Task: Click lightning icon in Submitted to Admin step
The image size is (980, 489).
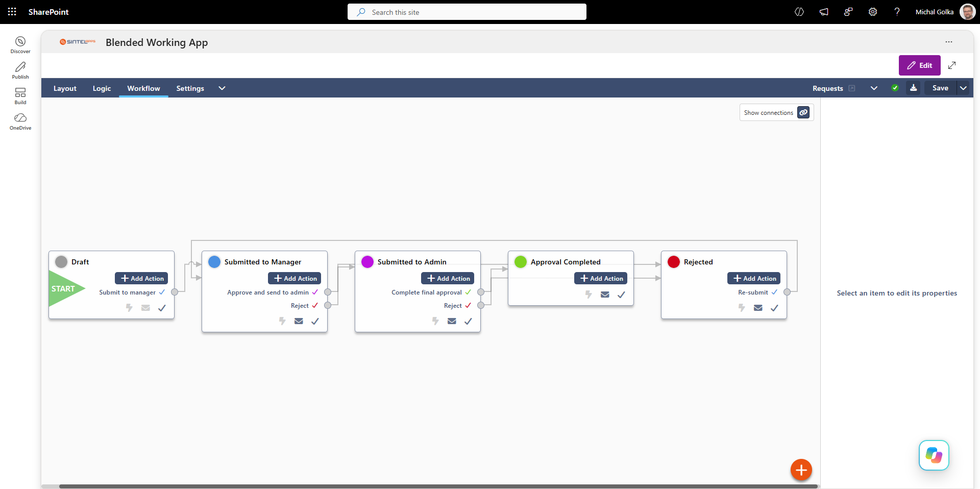Action: pos(435,321)
